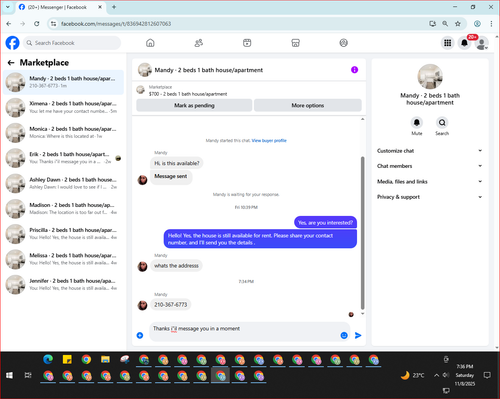This screenshot has height=399, width=500.
Task: Open File Explorer from the taskbar
Action: coord(105,359)
